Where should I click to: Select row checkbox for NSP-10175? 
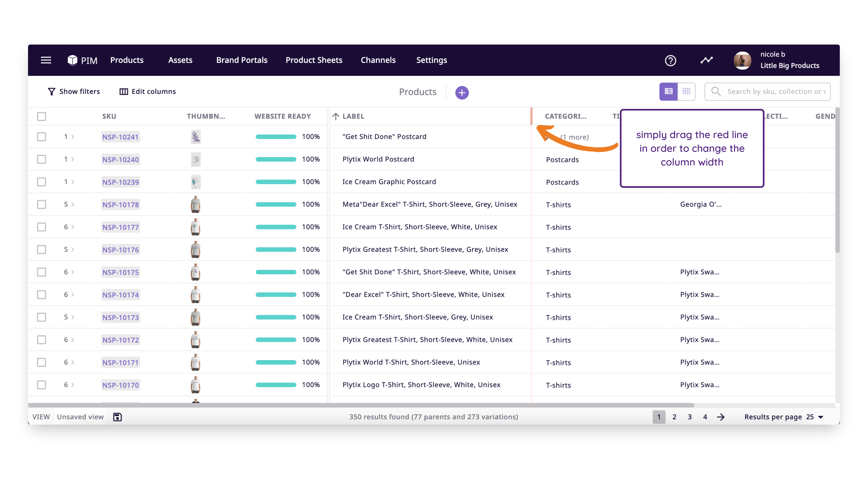(x=41, y=272)
